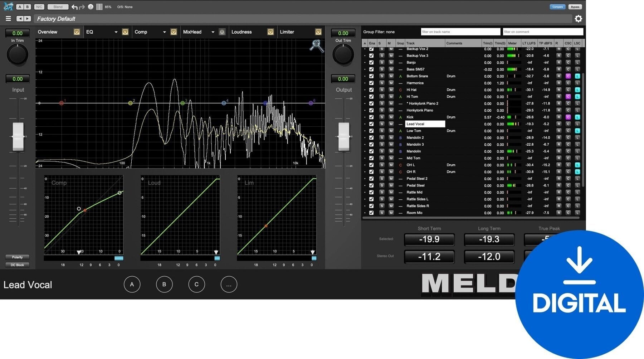Switch to the Loudness section
The image size is (644, 359).
tap(241, 32)
